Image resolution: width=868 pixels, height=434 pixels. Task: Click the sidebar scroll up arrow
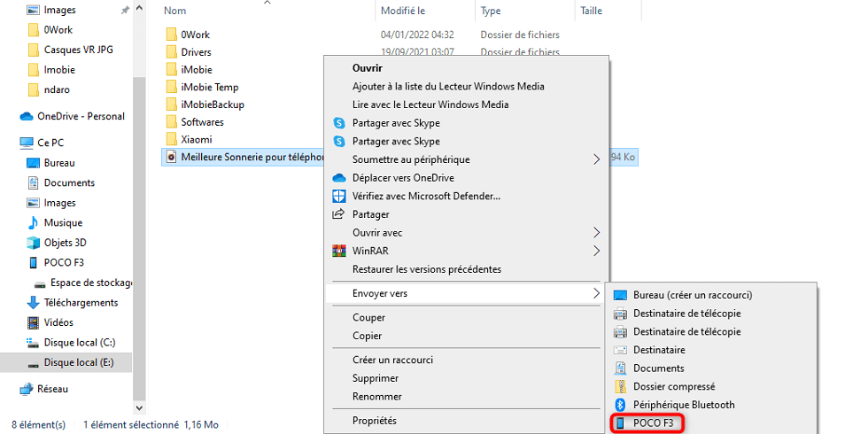139,8
